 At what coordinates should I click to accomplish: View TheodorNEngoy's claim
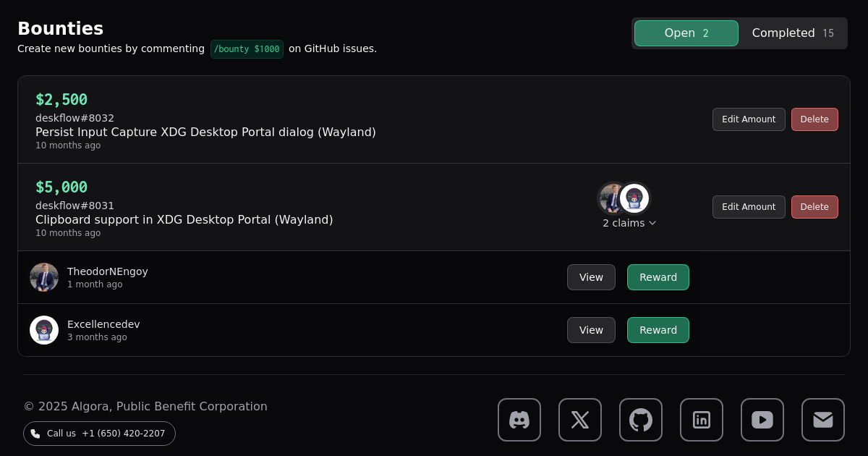590,277
